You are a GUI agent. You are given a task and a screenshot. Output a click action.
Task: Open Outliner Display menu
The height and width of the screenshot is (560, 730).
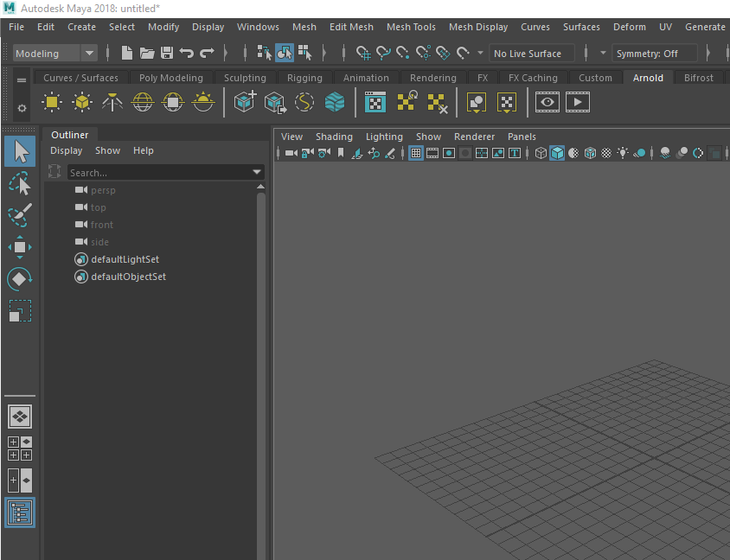pos(66,150)
